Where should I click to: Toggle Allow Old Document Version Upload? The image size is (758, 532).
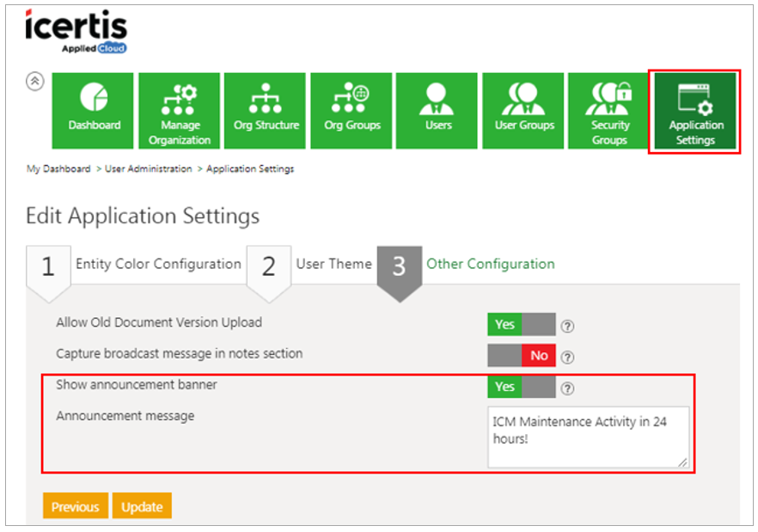(x=521, y=324)
